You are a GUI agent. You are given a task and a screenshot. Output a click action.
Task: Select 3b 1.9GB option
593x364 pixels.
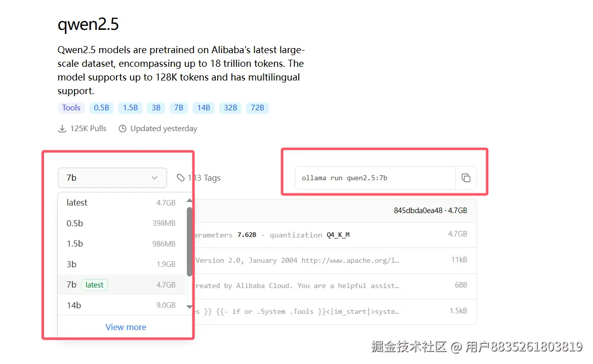pos(121,264)
